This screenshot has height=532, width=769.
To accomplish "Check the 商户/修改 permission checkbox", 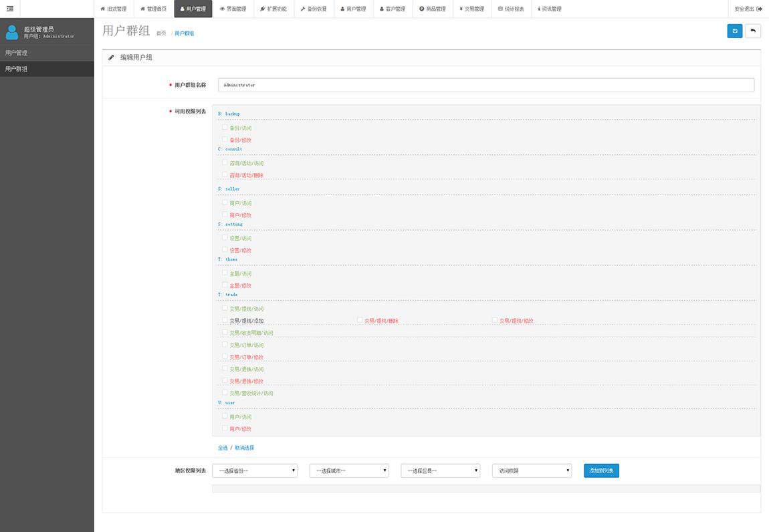I will click(225, 215).
